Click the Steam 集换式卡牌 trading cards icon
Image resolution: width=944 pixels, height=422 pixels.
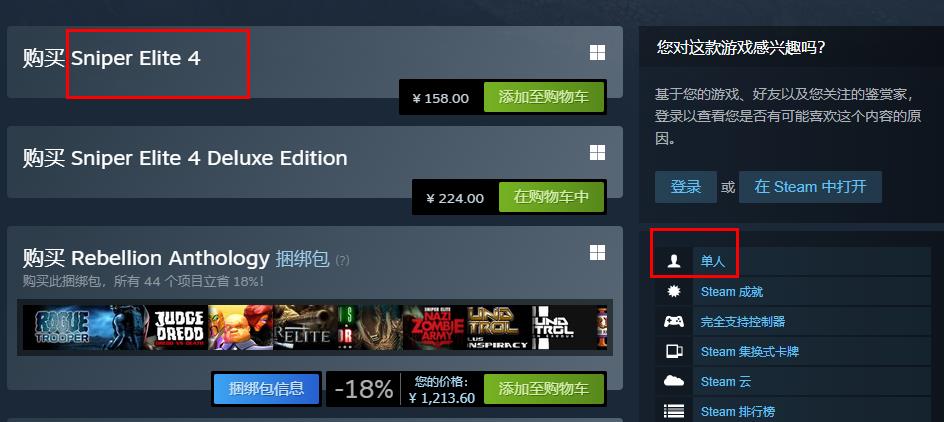pyautogui.click(x=674, y=352)
